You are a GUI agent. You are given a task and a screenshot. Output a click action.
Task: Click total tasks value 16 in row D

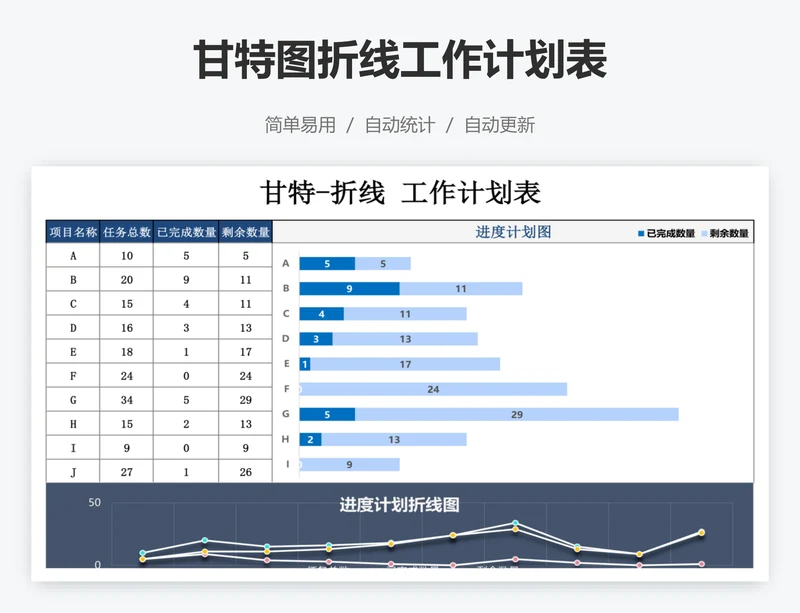pyautogui.click(x=127, y=328)
